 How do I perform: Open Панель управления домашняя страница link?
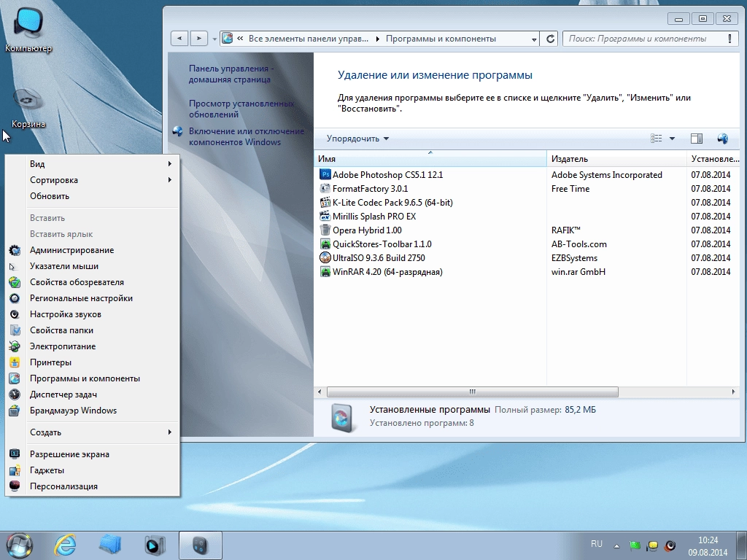click(x=231, y=74)
